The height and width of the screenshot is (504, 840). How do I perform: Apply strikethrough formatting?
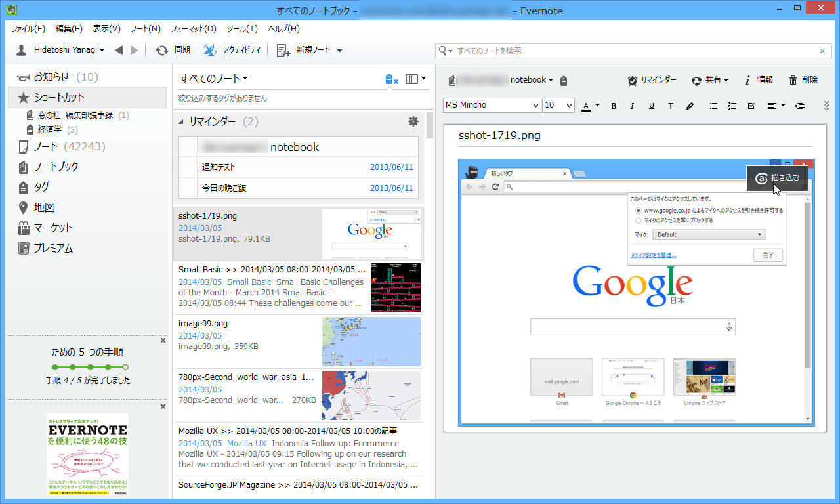click(x=671, y=106)
